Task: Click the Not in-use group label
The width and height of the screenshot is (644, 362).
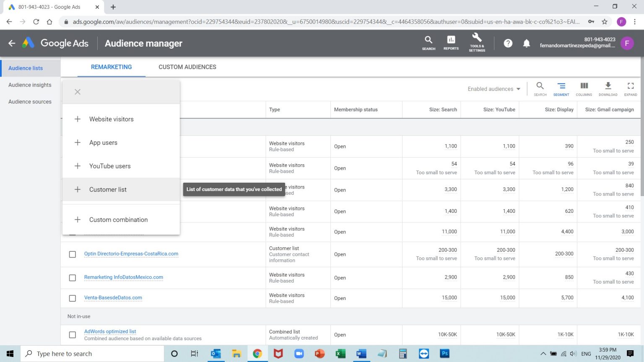Action: pyautogui.click(x=79, y=316)
